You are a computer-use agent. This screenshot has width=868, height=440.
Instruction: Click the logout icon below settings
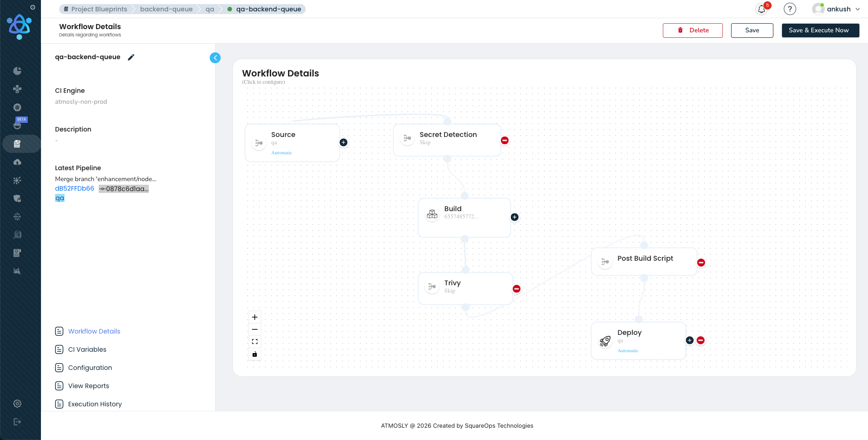coord(17,421)
